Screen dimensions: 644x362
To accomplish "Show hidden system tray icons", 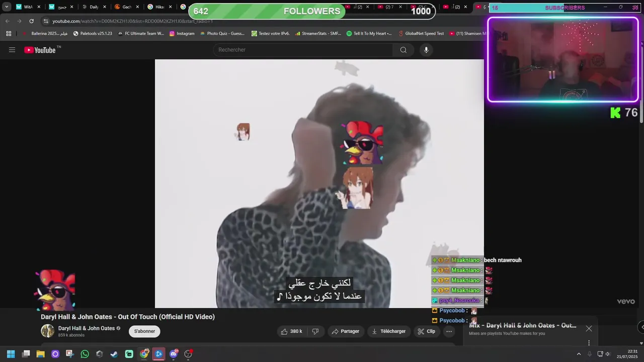I will click(579, 354).
